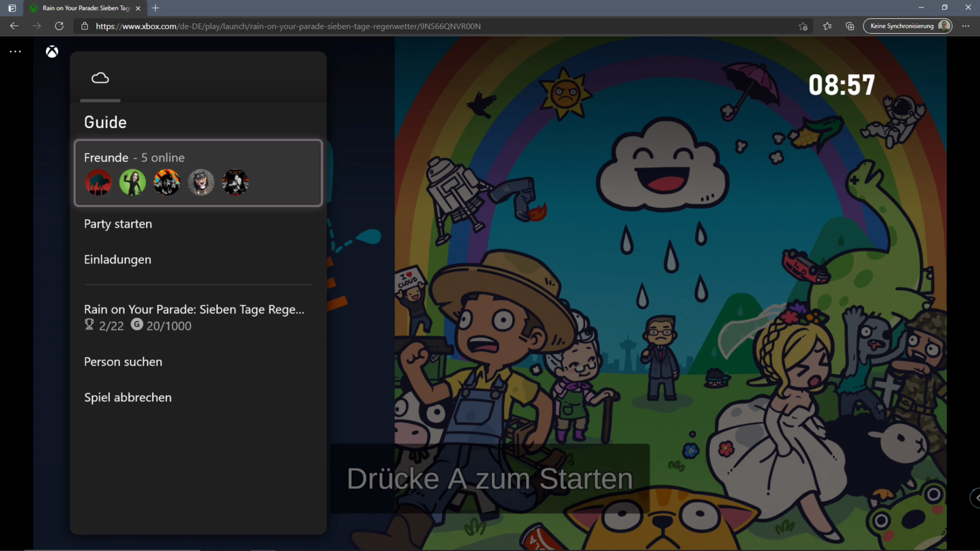Add this page to favorites
The image size is (980, 551).
click(803, 26)
